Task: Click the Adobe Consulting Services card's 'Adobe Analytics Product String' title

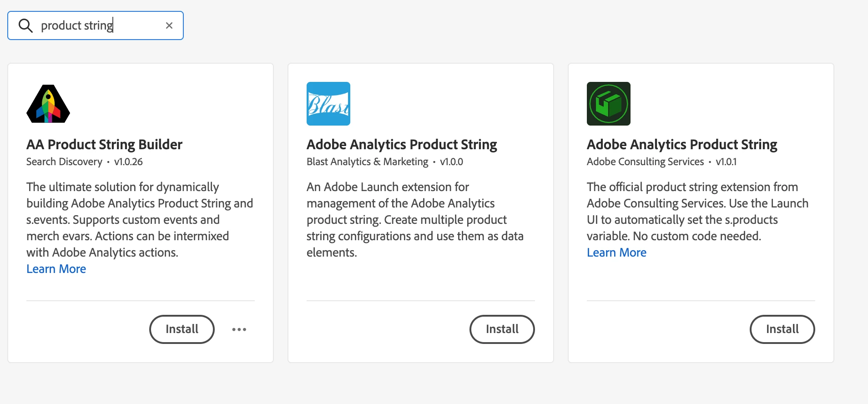Action: 682,144
